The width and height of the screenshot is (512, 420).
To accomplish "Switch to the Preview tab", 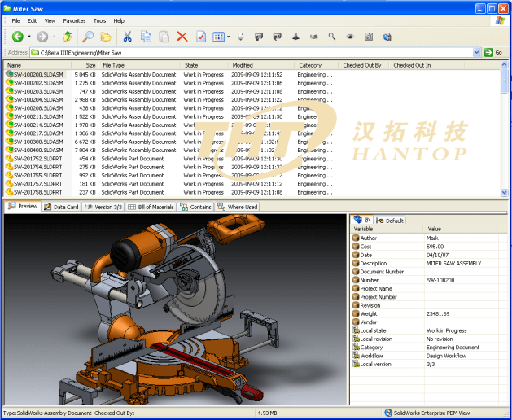I will pyautogui.click(x=23, y=206).
